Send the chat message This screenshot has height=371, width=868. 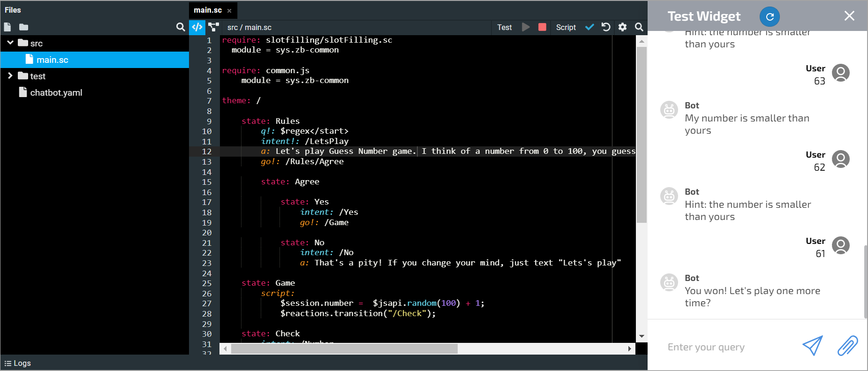click(812, 346)
